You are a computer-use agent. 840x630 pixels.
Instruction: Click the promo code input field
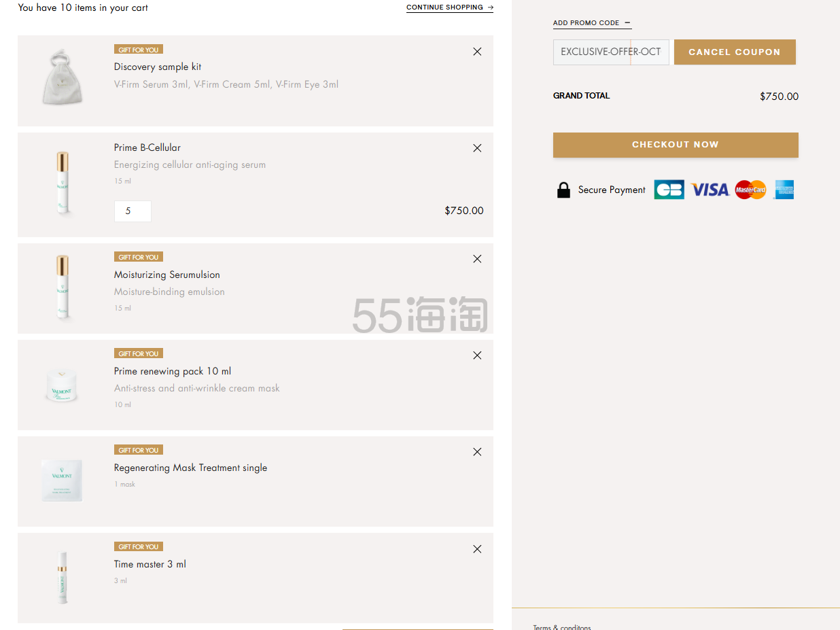pyautogui.click(x=610, y=52)
